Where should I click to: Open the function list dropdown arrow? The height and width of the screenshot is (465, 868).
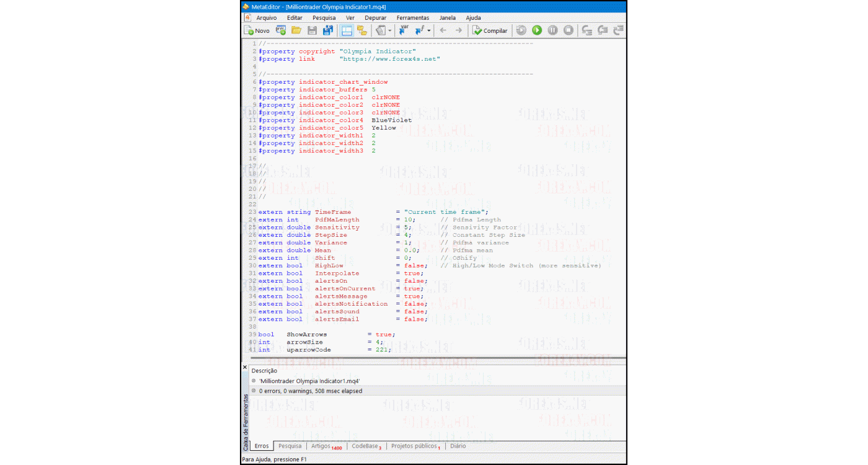click(x=428, y=30)
